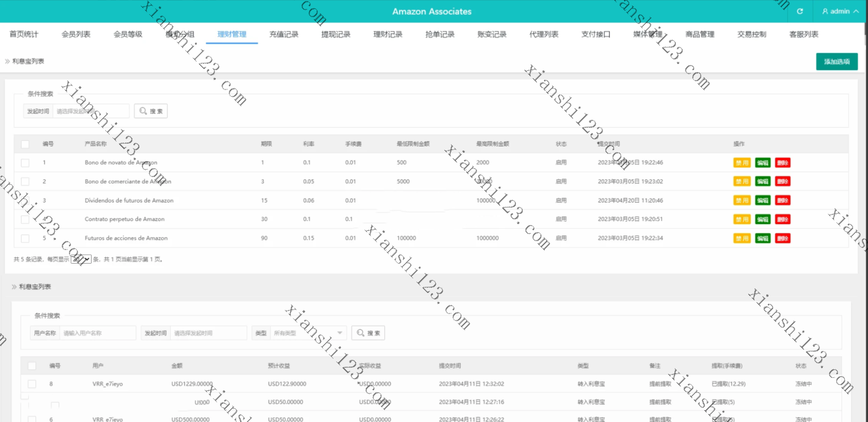Click product name 'Futuros de acciones de Amazon'
Image resolution: width=868 pixels, height=422 pixels.
click(x=126, y=238)
